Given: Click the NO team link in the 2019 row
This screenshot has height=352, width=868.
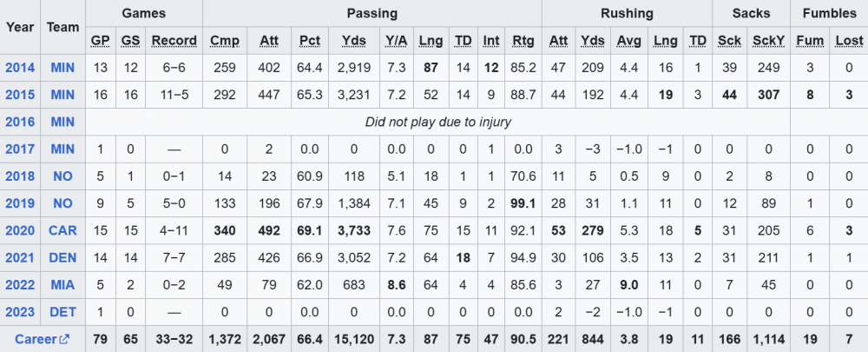Looking at the screenshot, I should tap(62, 203).
